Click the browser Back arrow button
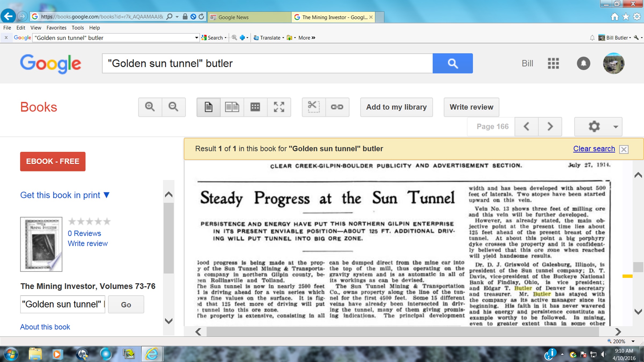The height and width of the screenshot is (362, 644). pos(8,16)
